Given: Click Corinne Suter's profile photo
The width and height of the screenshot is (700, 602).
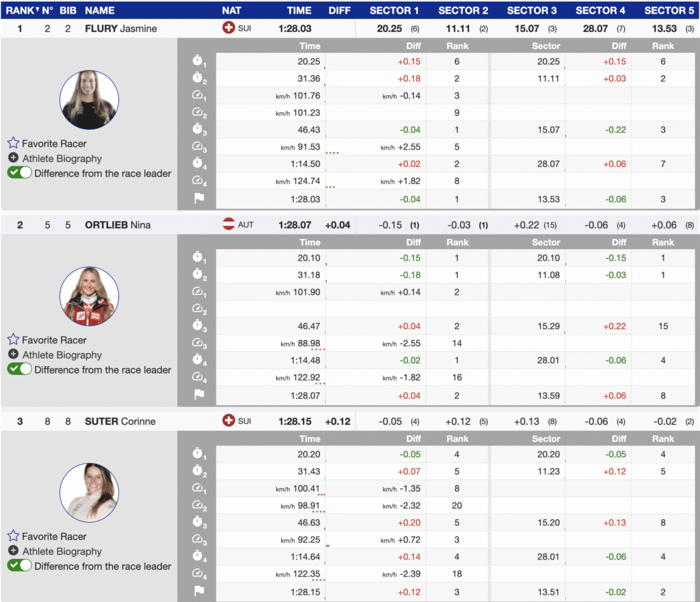Looking at the screenshot, I should [89, 493].
